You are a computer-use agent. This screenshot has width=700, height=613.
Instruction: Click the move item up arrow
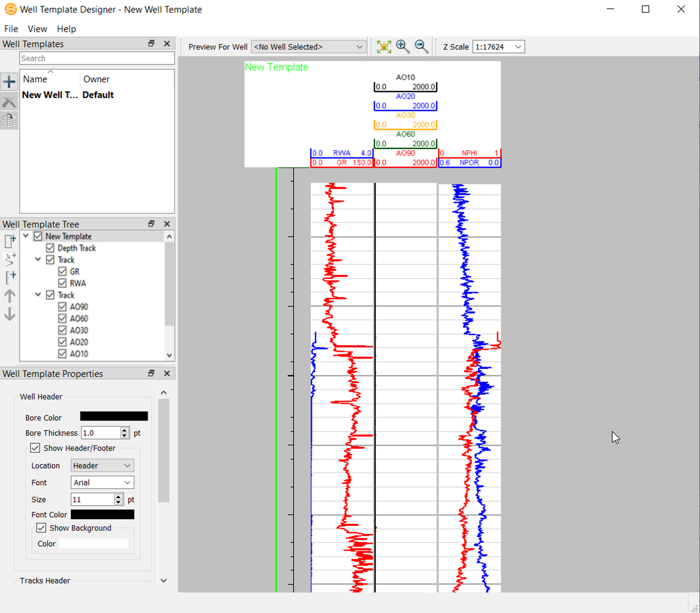pyautogui.click(x=9, y=296)
